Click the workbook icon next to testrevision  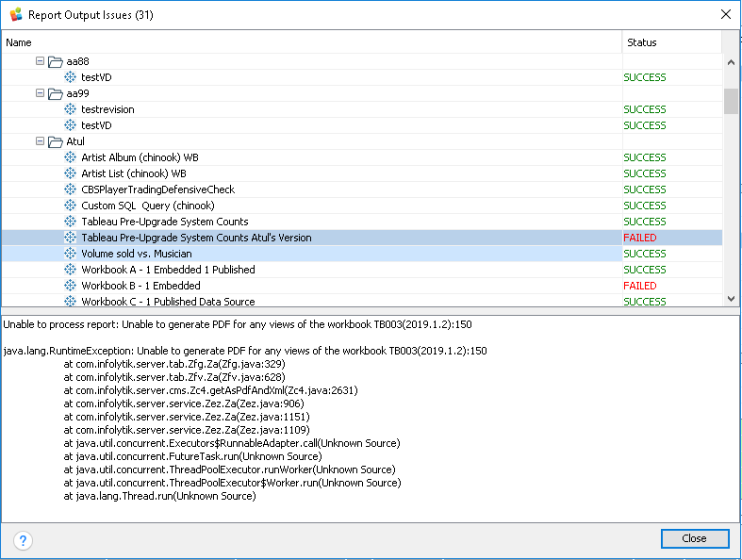(x=70, y=109)
